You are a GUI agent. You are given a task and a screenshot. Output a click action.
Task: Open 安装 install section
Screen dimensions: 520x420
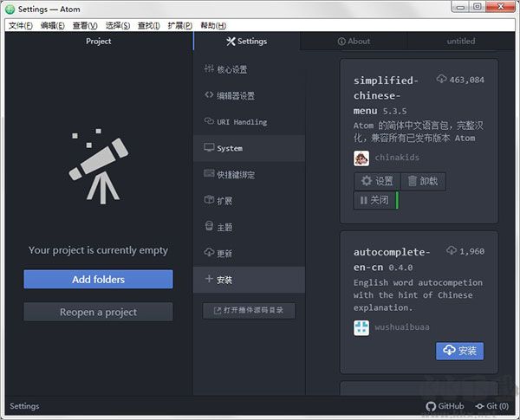(249, 280)
